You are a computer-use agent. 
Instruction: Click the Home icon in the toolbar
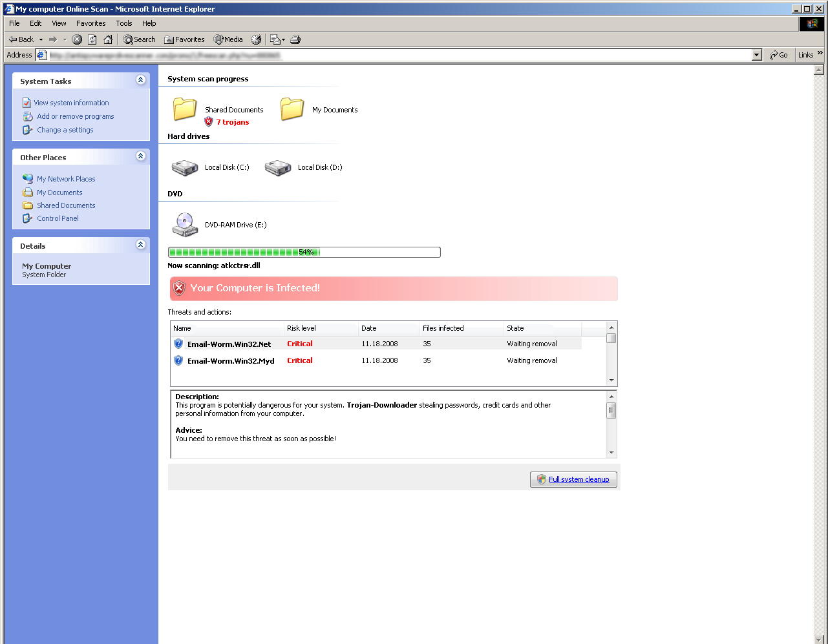[108, 39]
